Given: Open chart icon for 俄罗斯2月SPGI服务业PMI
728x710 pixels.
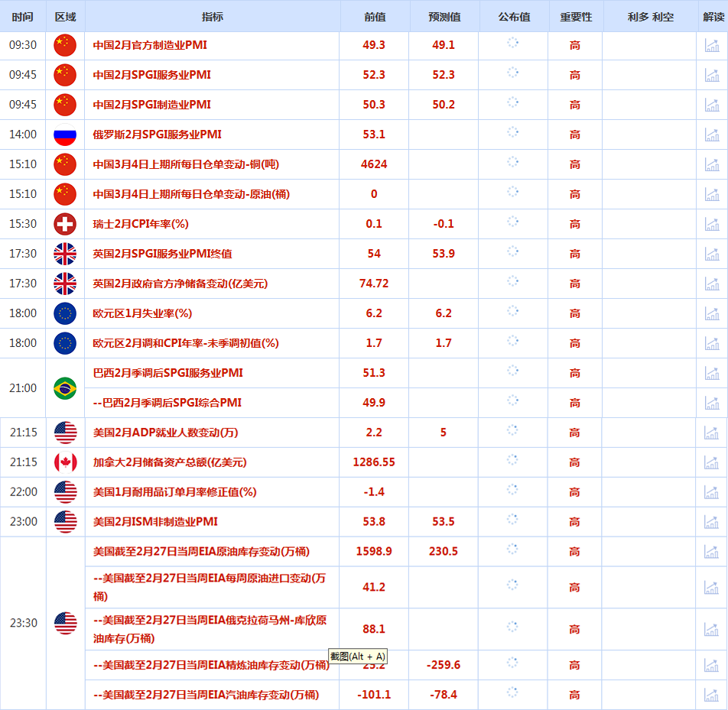Looking at the screenshot, I should [712, 135].
